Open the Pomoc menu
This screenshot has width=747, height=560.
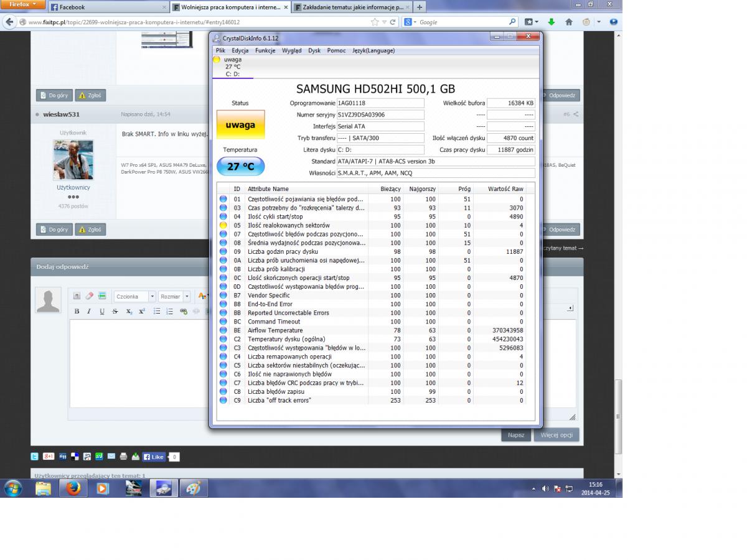coord(336,50)
